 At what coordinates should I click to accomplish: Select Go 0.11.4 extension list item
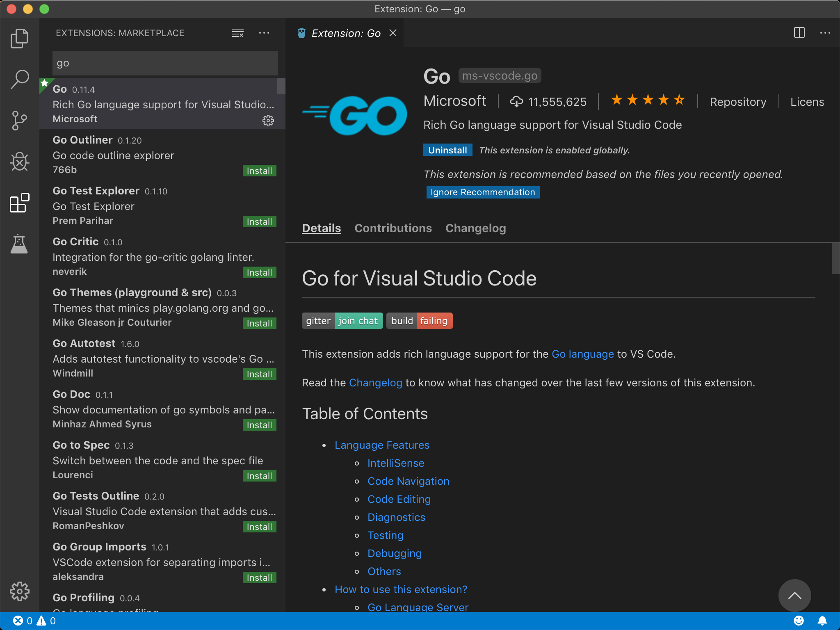(x=162, y=103)
